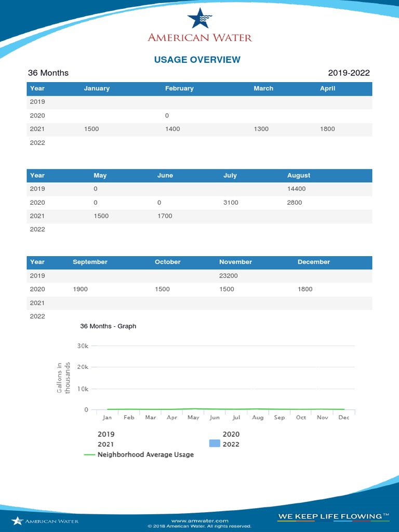Click the 2018 American Water copyright notice
The width and height of the screenshot is (399, 532).
pyautogui.click(x=199, y=526)
